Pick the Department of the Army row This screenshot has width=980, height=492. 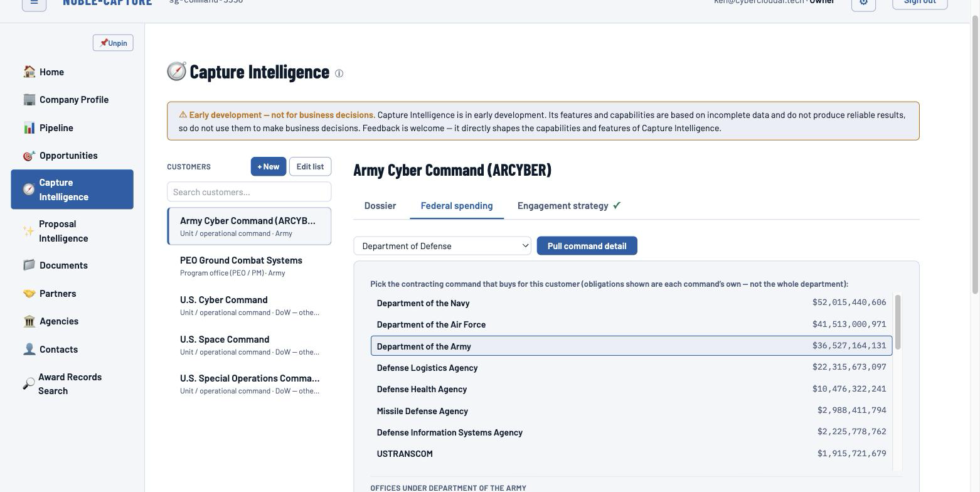(x=631, y=346)
